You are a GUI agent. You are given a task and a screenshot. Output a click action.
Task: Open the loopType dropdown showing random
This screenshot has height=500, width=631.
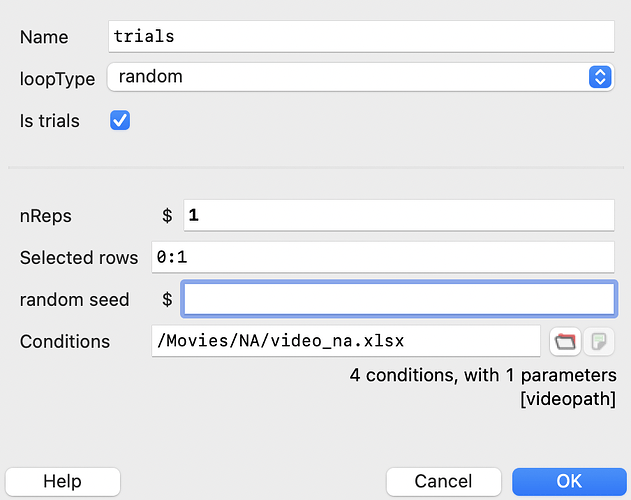tap(361, 76)
